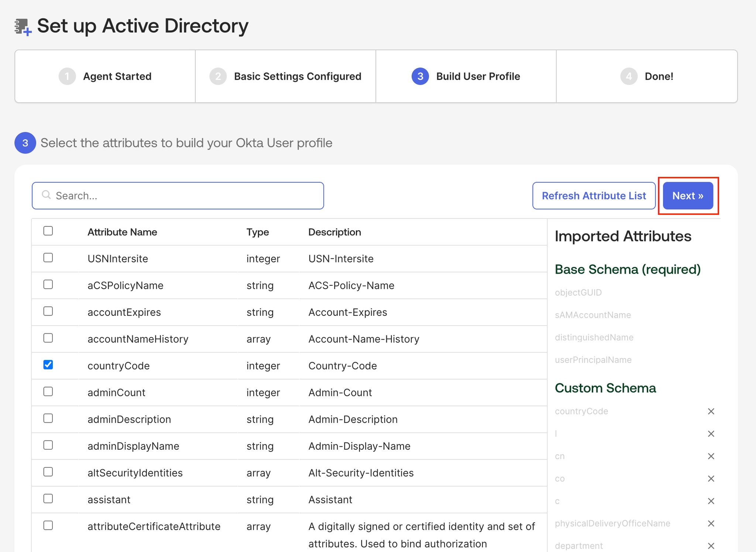Select the adminCount attribute name
This screenshot has height=552, width=756.
coord(116,393)
